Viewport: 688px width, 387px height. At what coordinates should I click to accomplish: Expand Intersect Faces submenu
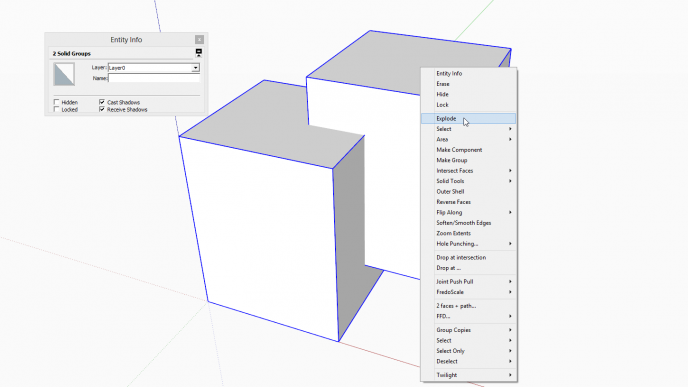click(469, 171)
